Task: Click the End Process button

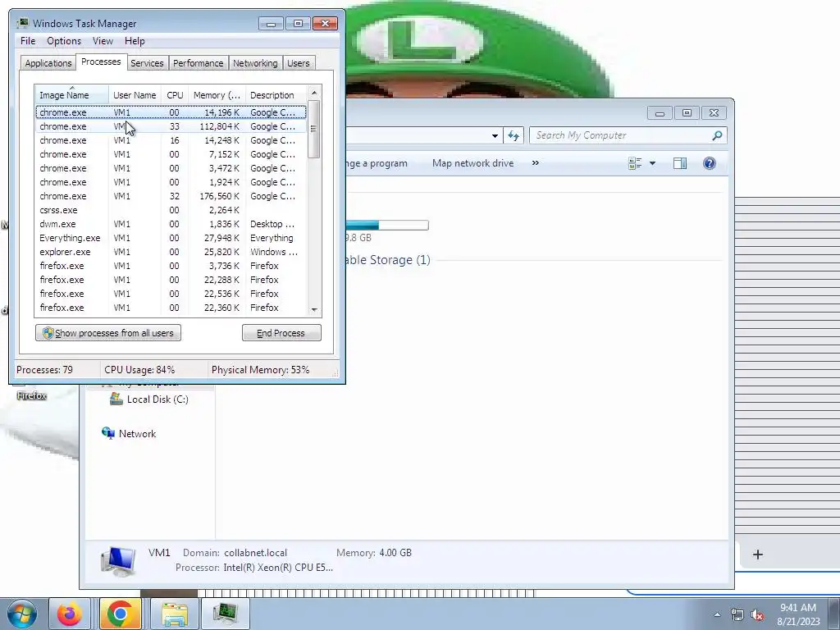Action: (x=281, y=333)
